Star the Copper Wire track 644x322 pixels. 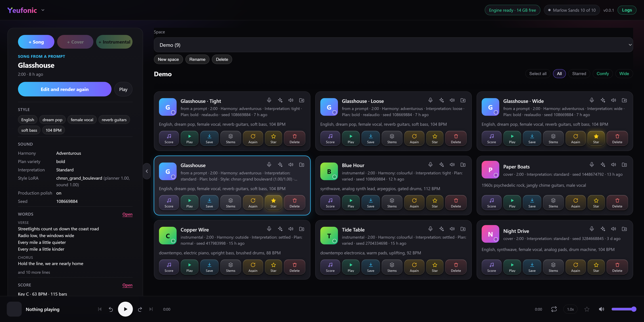(274, 267)
